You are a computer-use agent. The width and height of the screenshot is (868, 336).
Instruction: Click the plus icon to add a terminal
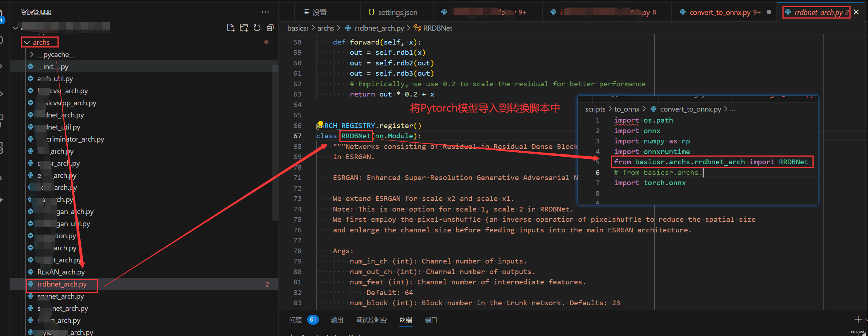tap(858, 319)
